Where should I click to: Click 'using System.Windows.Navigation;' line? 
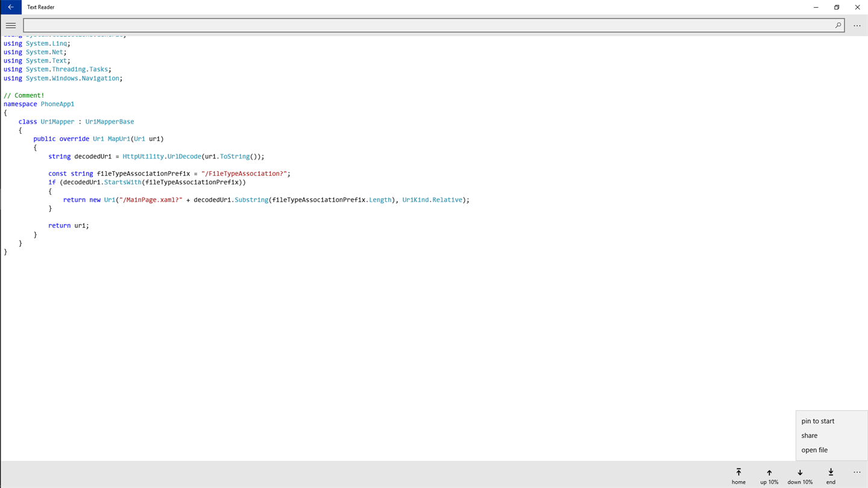coord(63,78)
